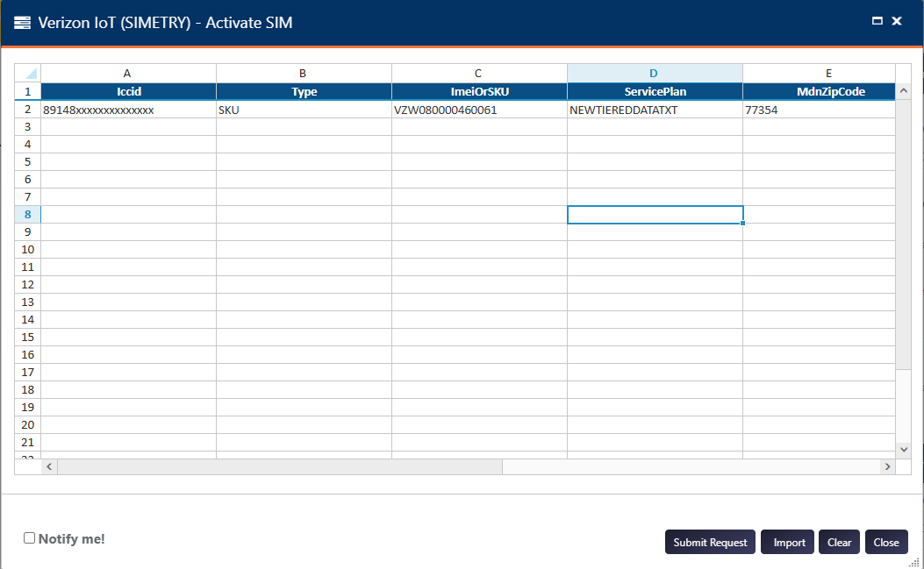924x569 pixels.
Task: Select cell containing zip 77354
Action: click(x=819, y=110)
